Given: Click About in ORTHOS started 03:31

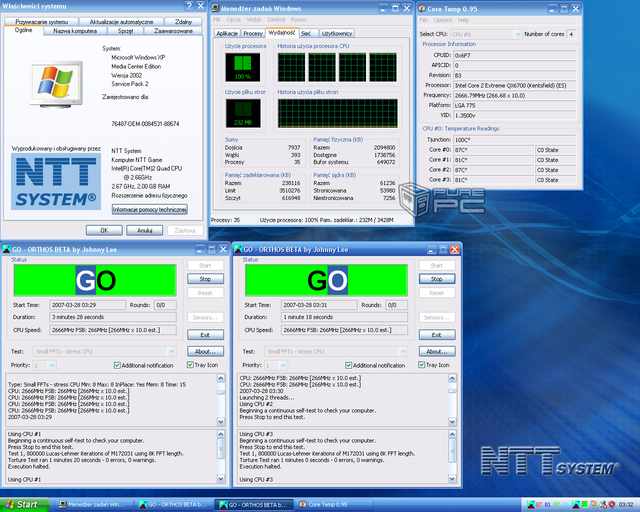Looking at the screenshot, I should tap(437, 351).
